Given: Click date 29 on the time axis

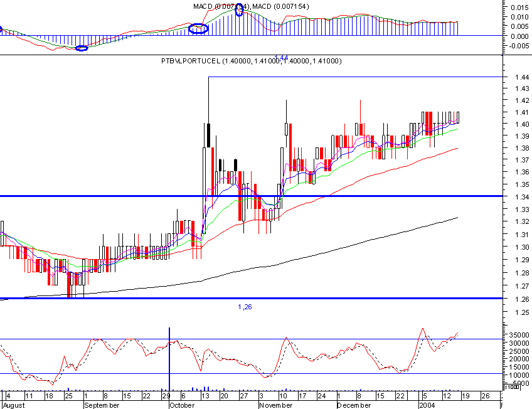Looking at the screenshot, I should point(166,396).
